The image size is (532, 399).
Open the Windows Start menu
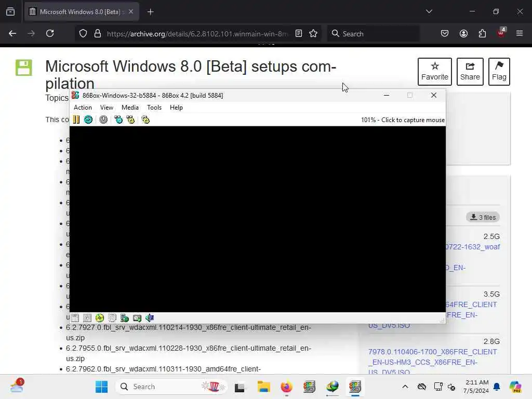(101, 387)
